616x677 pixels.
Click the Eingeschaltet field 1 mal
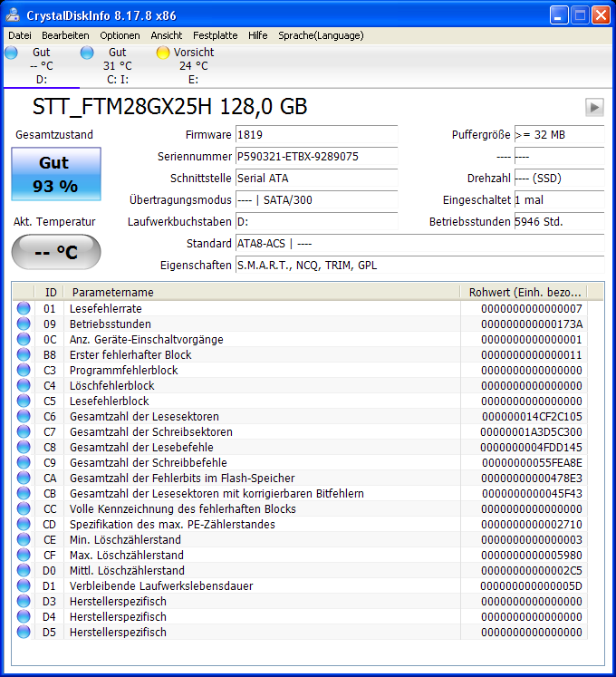[x=560, y=200]
